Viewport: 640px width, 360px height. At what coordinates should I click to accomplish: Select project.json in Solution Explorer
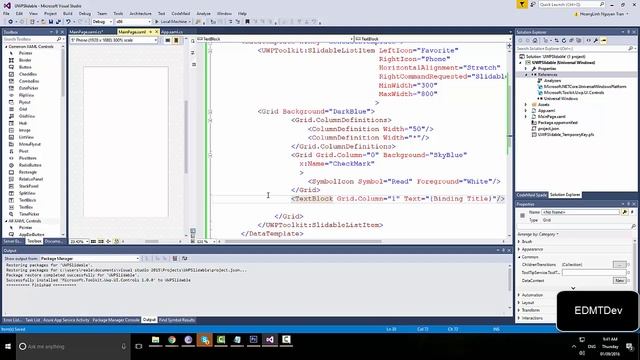[548, 129]
